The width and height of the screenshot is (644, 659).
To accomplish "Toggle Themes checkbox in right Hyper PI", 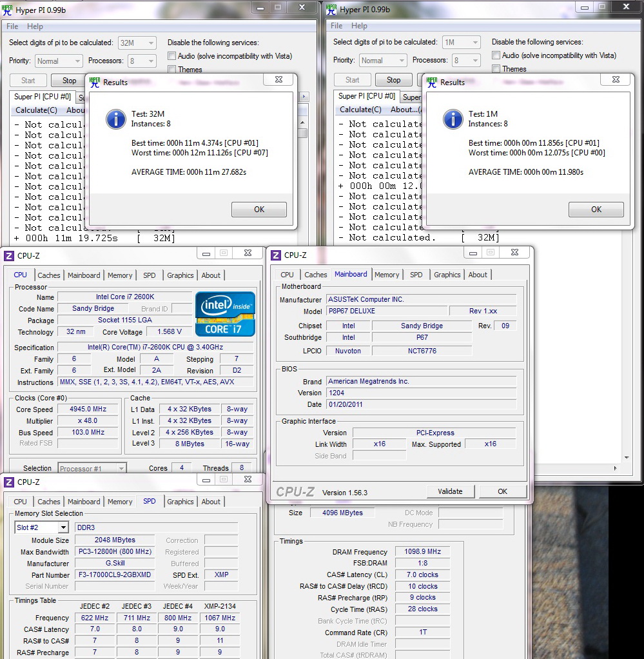I will click(496, 68).
